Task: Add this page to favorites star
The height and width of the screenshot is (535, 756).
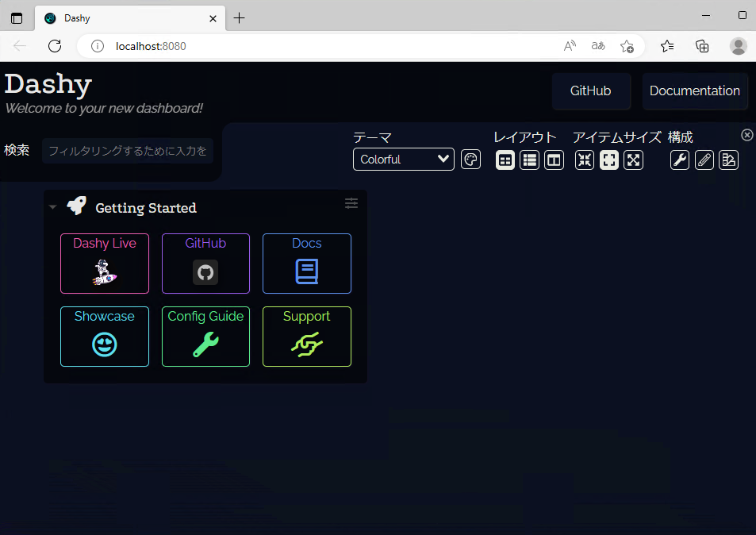Action: pyautogui.click(x=627, y=46)
